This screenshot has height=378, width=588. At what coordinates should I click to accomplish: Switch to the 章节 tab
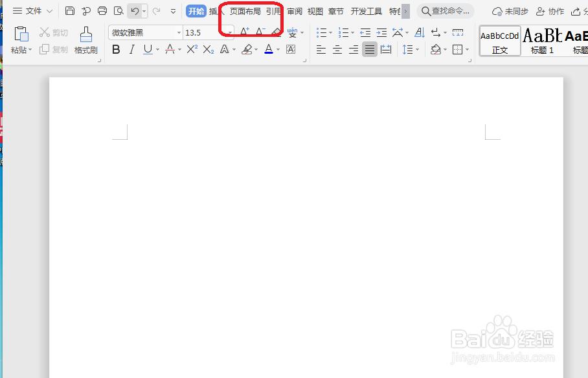click(335, 11)
